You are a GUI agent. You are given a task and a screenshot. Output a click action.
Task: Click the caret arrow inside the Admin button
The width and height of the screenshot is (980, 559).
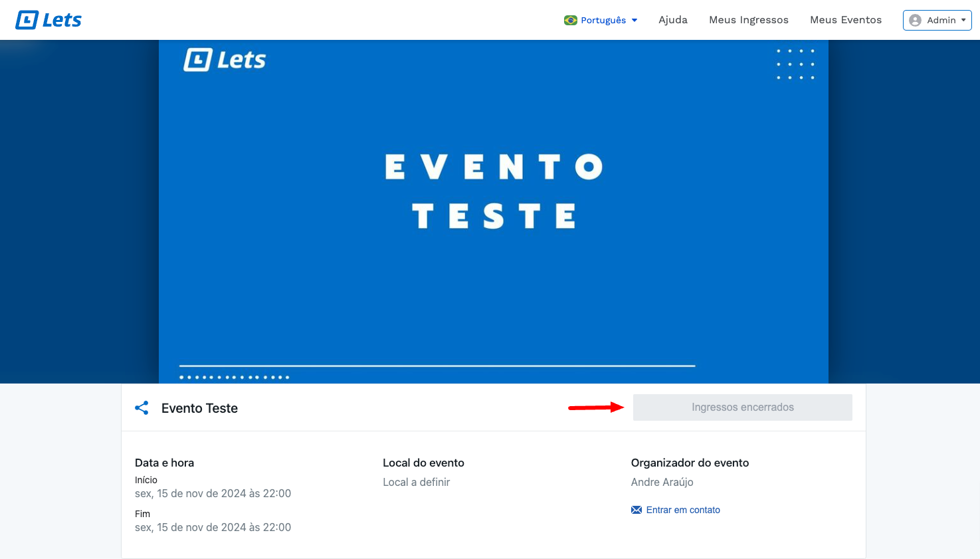[963, 20]
